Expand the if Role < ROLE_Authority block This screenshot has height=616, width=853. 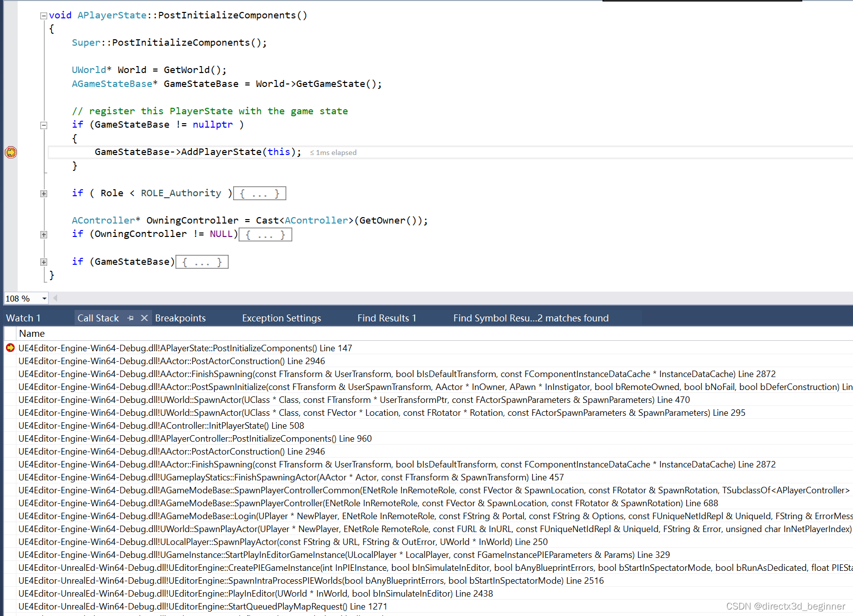coord(44,194)
